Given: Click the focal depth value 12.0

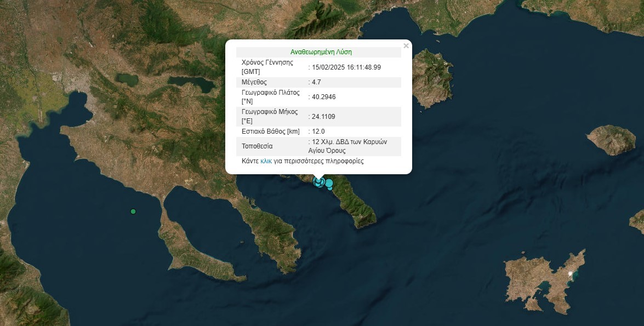Looking at the screenshot, I should coord(318,131).
